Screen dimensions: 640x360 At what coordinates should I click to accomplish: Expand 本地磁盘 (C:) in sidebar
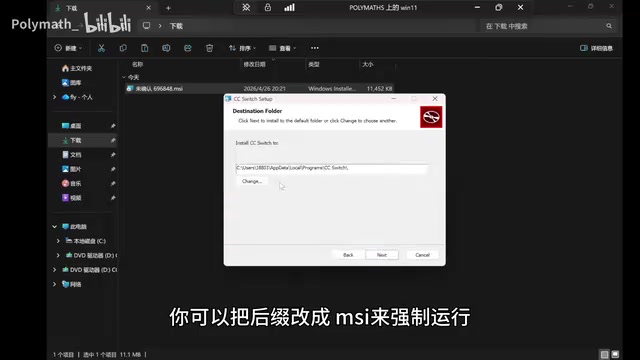click(x=58, y=241)
